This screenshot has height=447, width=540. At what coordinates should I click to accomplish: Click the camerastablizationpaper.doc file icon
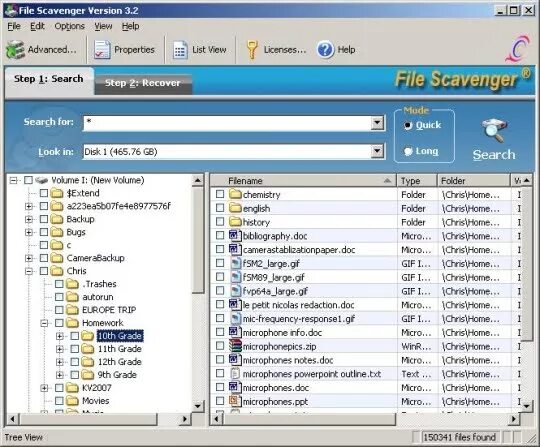[235, 249]
